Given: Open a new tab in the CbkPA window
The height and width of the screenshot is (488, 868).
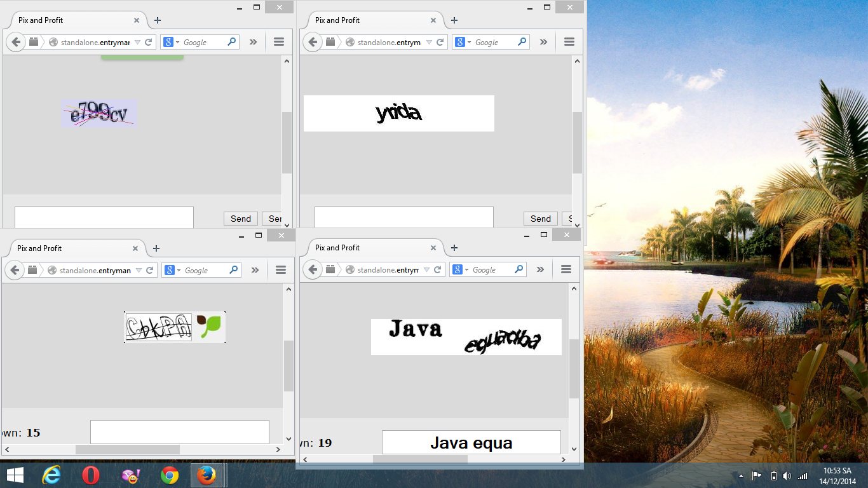Looking at the screenshot, I should click(x=156, y=248).
